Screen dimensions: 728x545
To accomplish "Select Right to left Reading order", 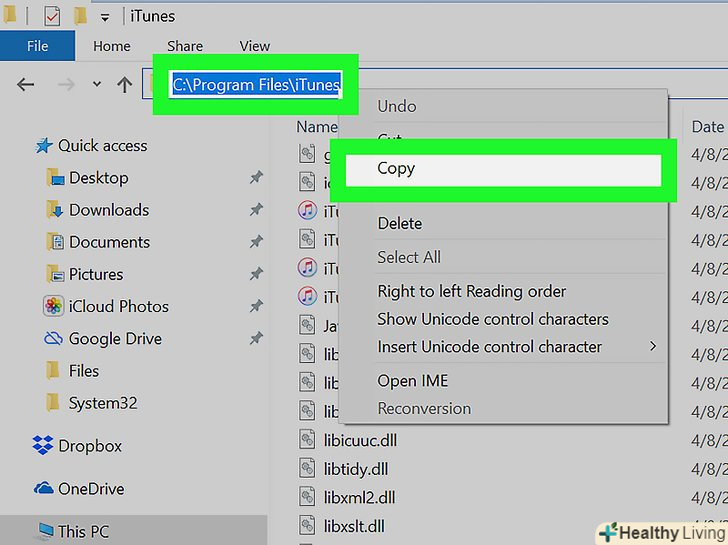I will (x=472, y=291).
